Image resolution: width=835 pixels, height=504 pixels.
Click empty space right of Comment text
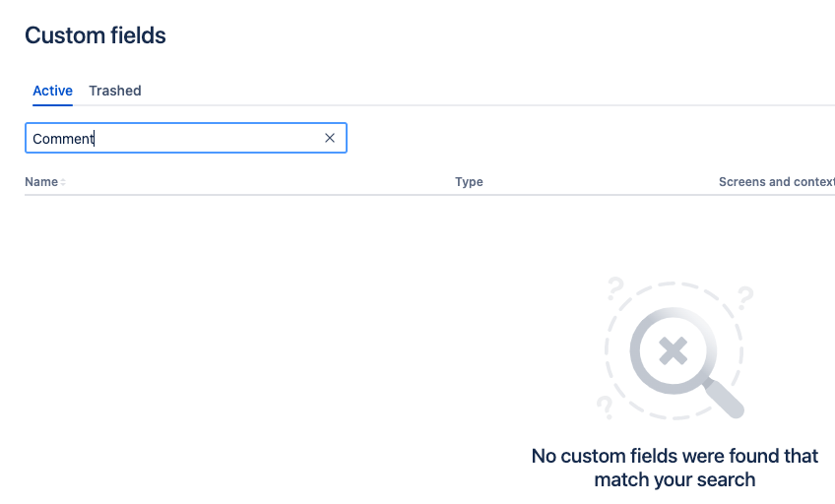pyautogui.click(x=208, y=138)
